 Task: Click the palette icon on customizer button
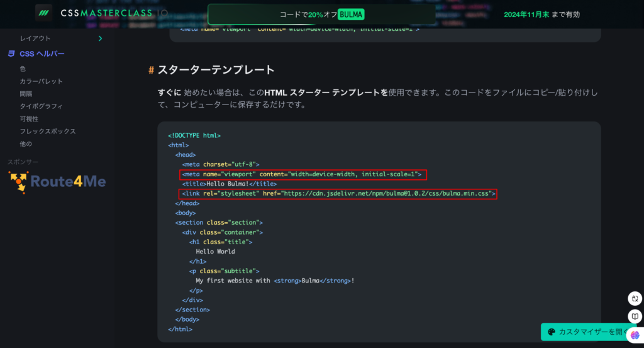coord(552,332)
